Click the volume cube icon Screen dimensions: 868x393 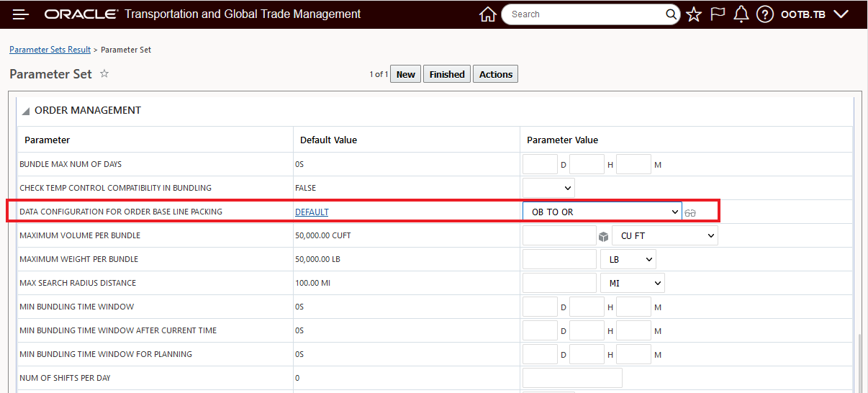(x=603, y=236)
